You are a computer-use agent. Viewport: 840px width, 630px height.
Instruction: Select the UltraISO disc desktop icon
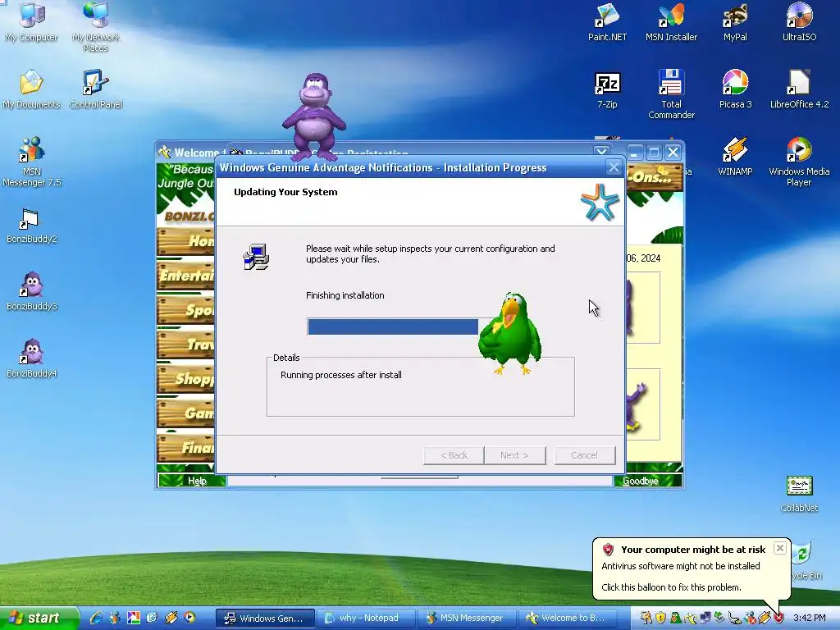(799, 21)
